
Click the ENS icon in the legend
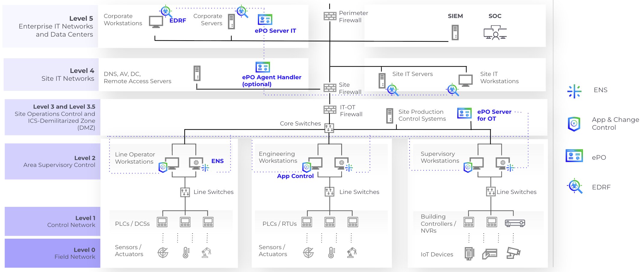point(574,91)
